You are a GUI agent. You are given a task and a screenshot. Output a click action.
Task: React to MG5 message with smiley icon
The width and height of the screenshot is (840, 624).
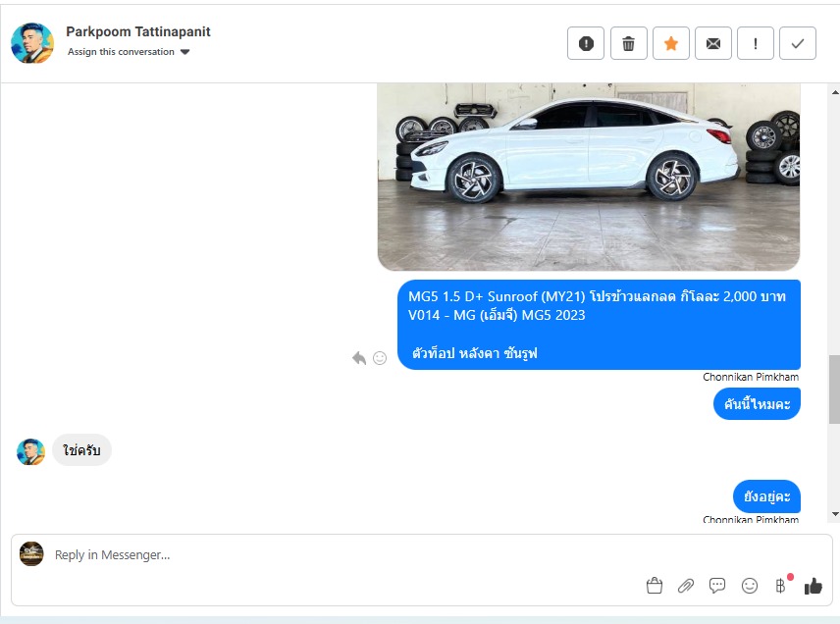pos(380,358)
